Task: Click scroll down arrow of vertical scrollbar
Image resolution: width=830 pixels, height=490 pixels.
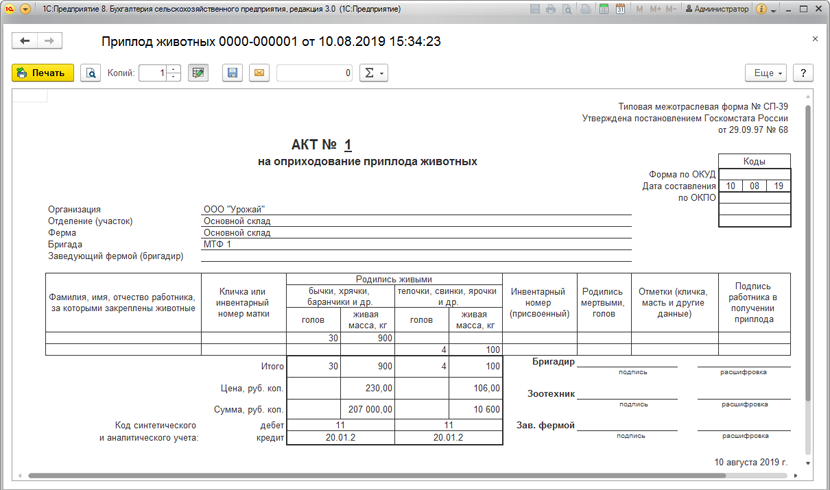Action: [x=808, y=463]
